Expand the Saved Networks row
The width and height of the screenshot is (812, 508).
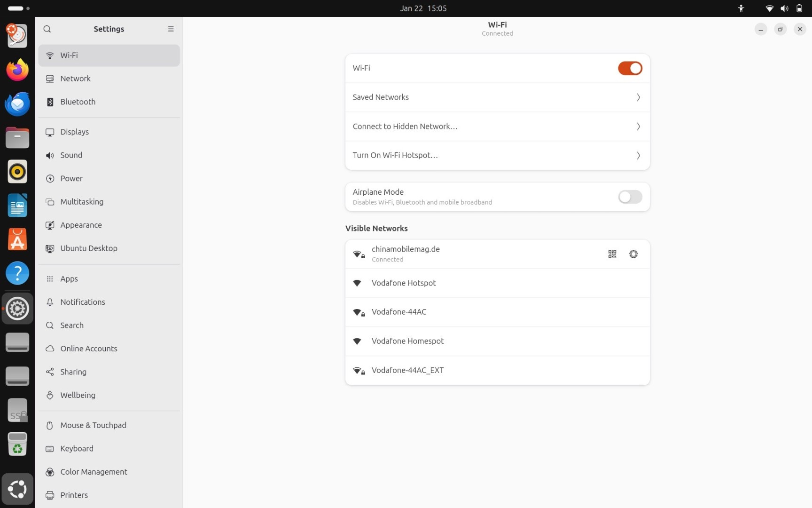click(x=638, y=97)
